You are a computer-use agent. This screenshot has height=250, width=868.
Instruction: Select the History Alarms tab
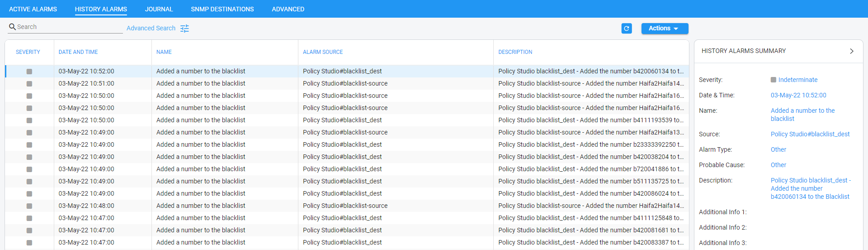[101, 9]
